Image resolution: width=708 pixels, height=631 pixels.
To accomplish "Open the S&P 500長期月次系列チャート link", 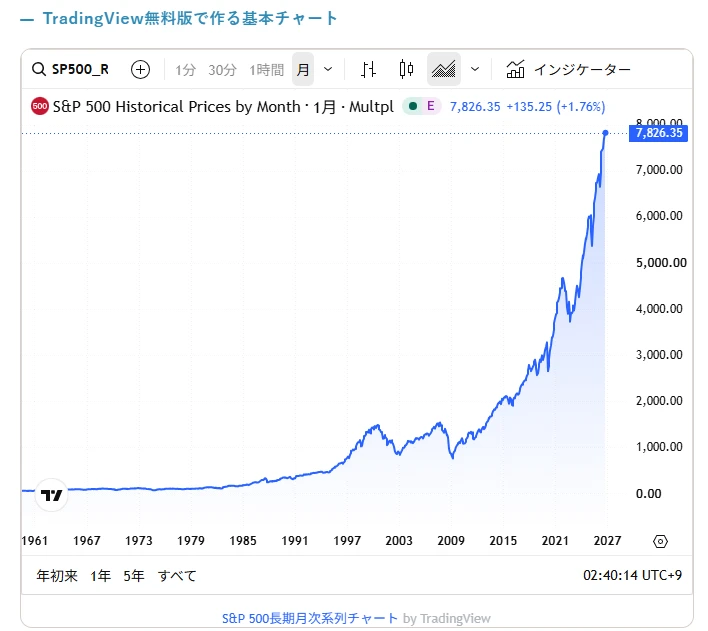I will 310,618.
